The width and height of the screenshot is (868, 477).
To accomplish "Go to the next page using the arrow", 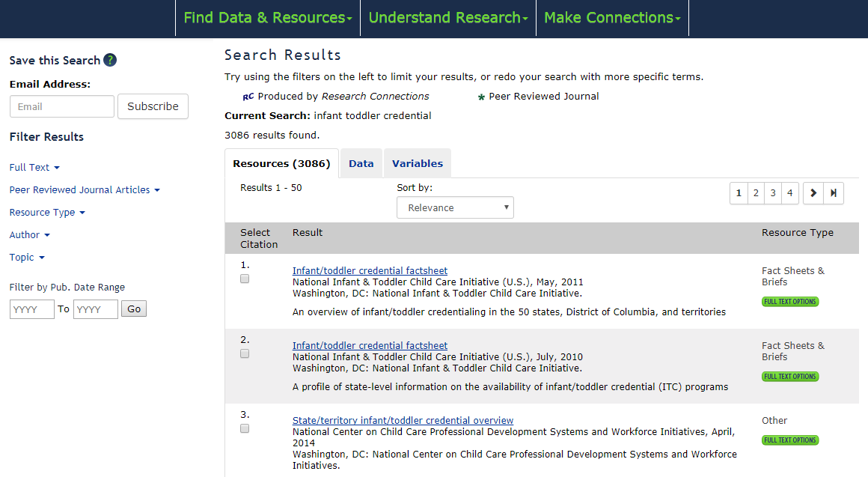I will [x=813, y=192].
